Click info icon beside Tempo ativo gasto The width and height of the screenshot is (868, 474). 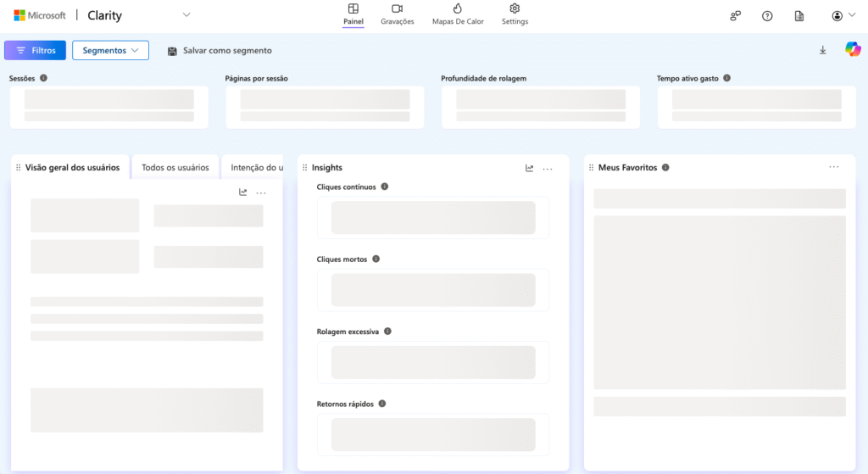727,79
